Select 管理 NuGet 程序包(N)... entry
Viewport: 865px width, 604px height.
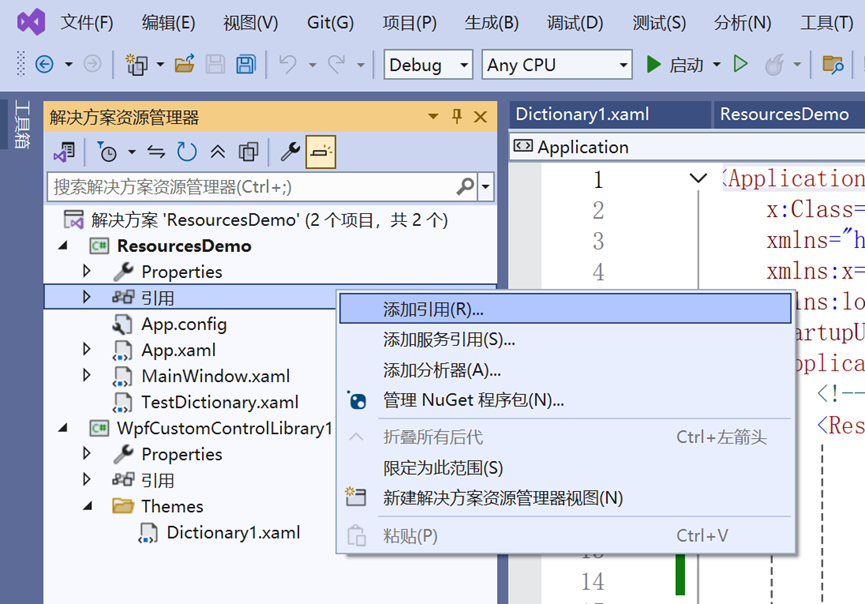[565, 400]
